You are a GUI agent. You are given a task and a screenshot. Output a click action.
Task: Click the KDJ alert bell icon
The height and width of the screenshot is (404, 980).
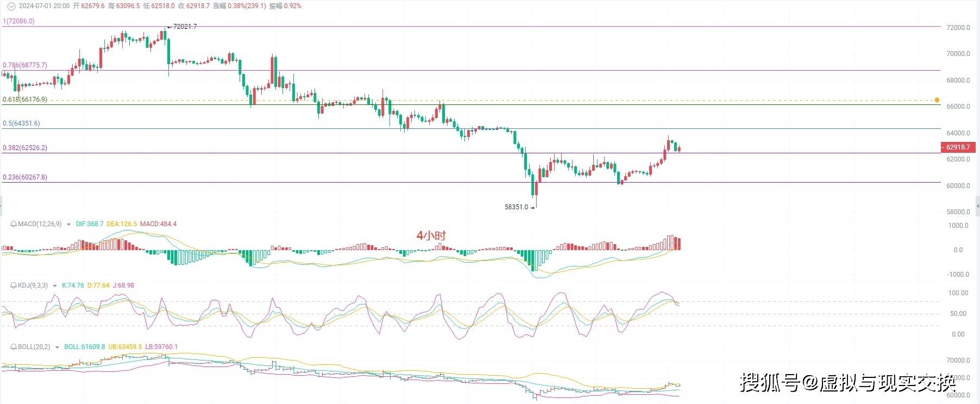click(x=14, y=285)
